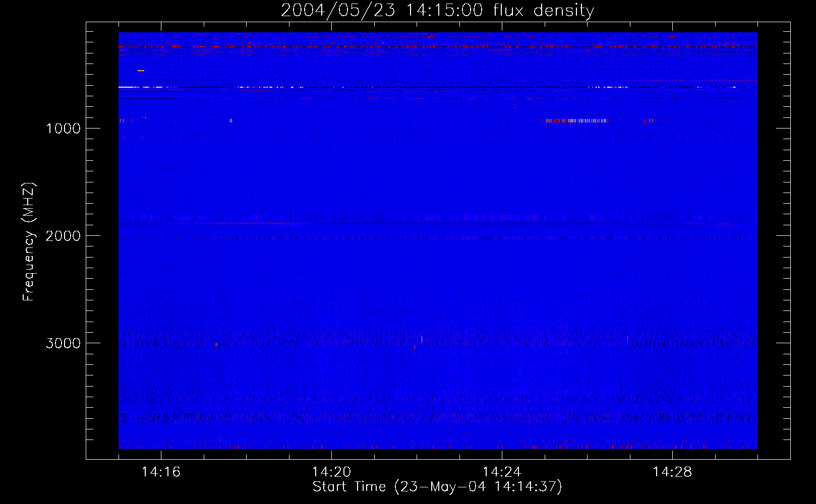
Task: Click the "3000" frequency tick label
Action: click(63, 343)
